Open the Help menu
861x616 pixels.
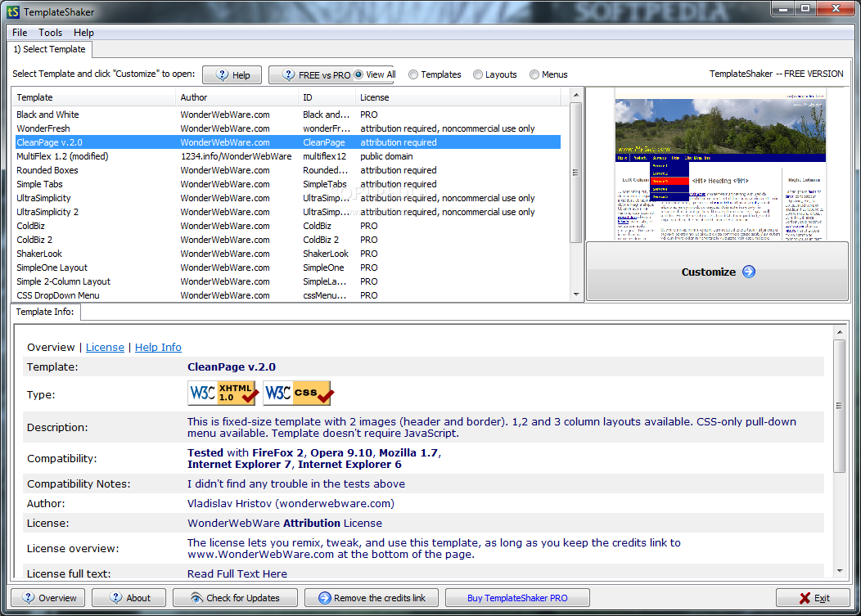tap(83, 33)
